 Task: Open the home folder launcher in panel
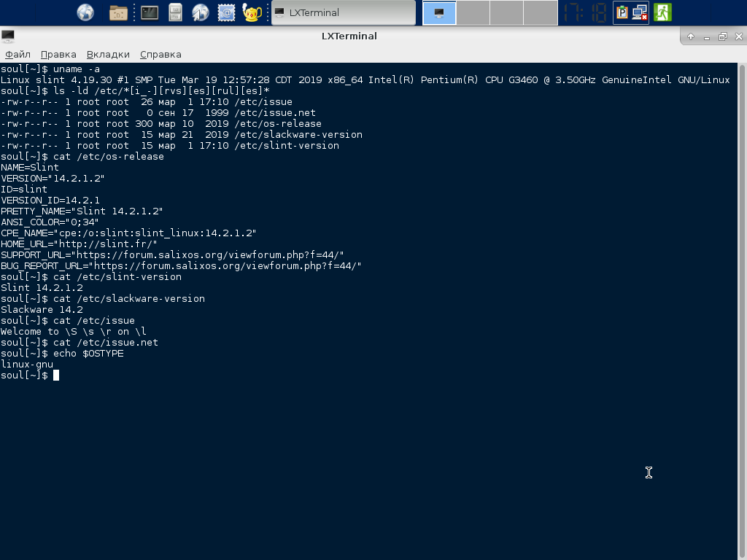point(118,12)
